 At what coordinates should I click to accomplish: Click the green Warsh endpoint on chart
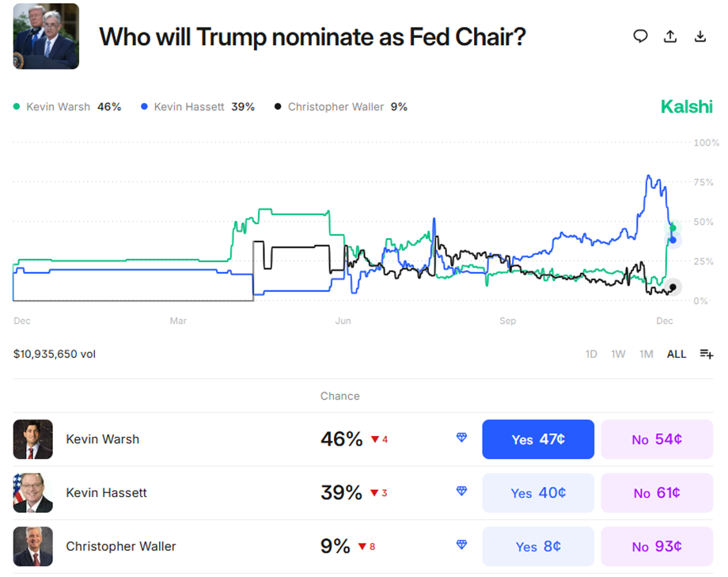[673, 228]
